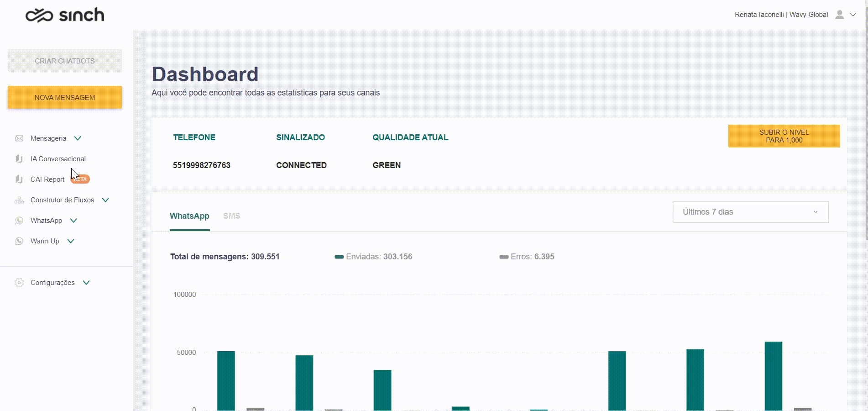This screenshot has height=411, width=868.
Task: Open CAI Report in the sidebar
Action: 47,179
